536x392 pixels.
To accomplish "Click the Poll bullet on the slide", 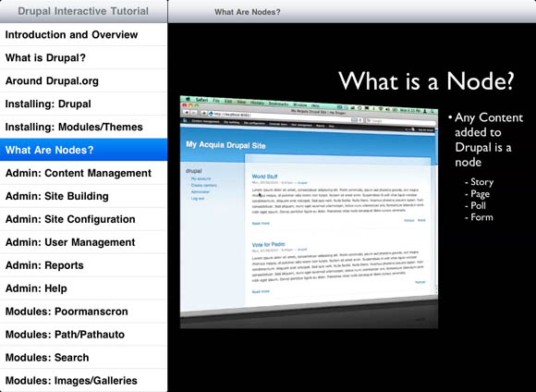I will tap(476, 205).
